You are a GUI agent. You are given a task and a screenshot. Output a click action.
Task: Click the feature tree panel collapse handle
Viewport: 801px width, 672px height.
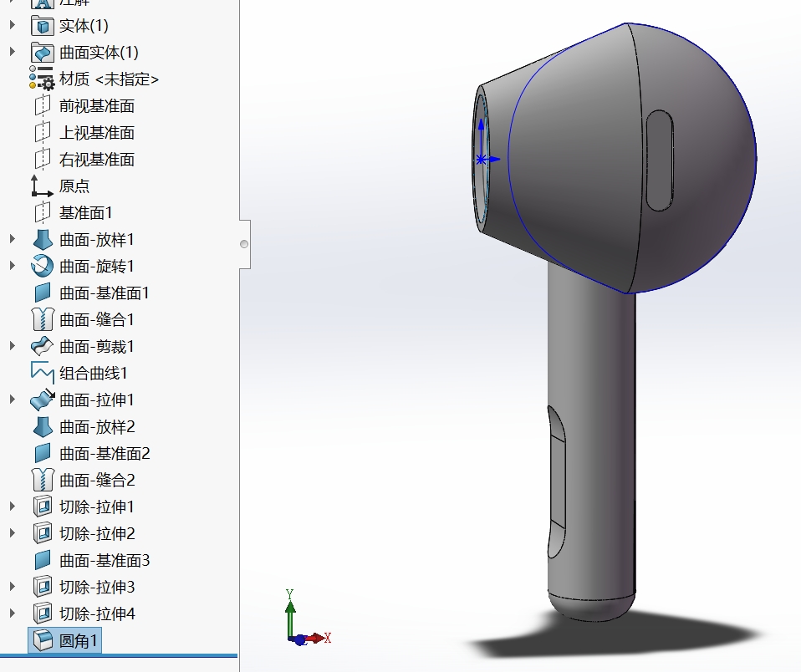245,244
